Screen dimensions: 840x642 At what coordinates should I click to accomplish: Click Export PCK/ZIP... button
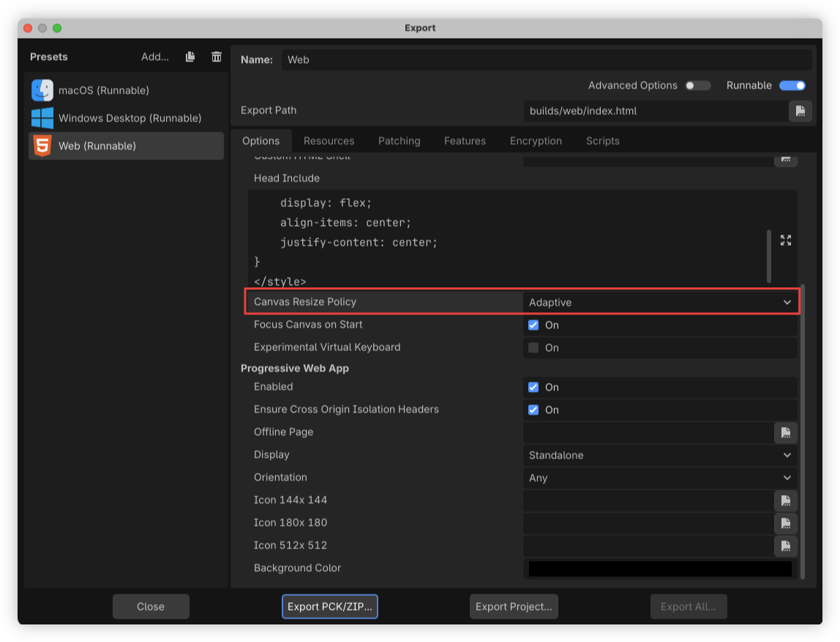pos(329,607)
